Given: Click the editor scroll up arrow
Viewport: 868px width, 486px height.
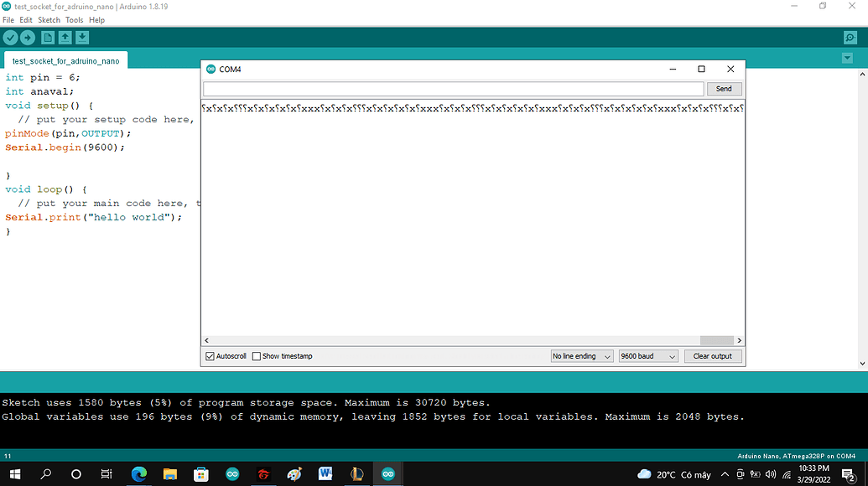Looking at the screenshot, I should pyautogui.click(x=862, y=74).
